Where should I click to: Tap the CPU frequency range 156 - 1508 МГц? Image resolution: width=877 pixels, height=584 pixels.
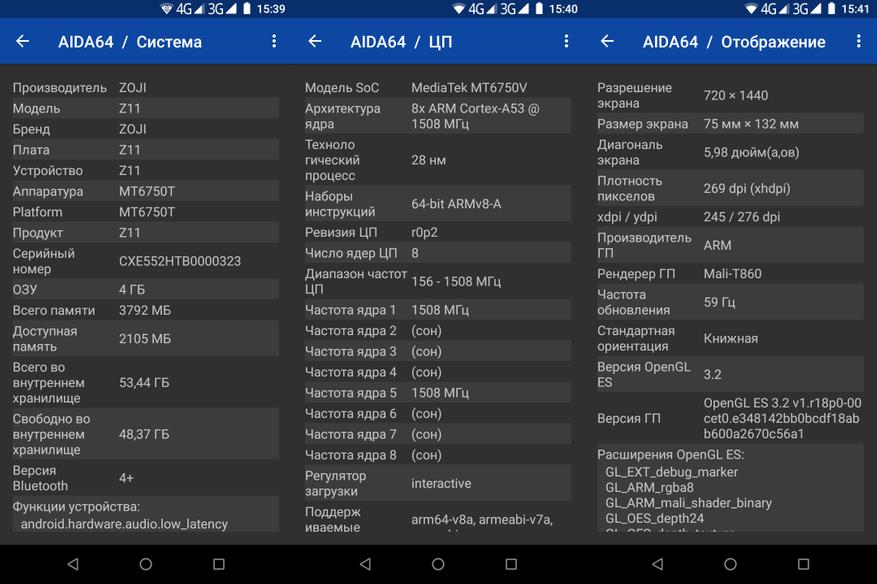456,282
